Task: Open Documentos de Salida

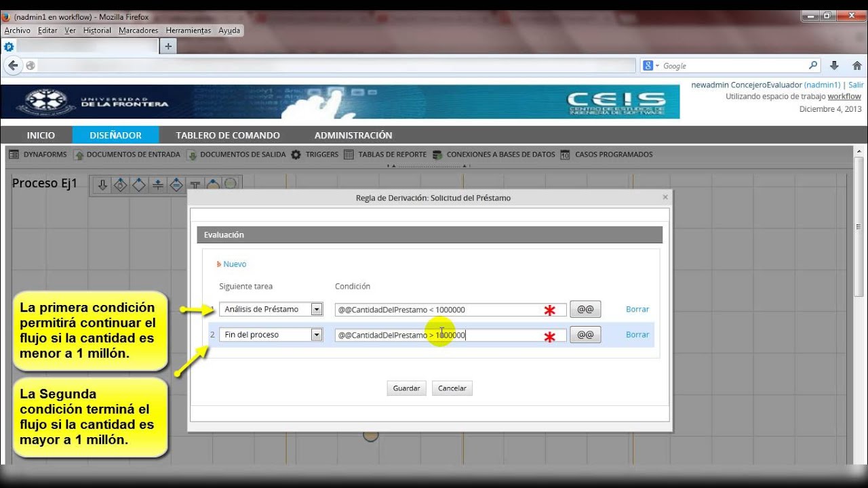Action: pos(236,155)
